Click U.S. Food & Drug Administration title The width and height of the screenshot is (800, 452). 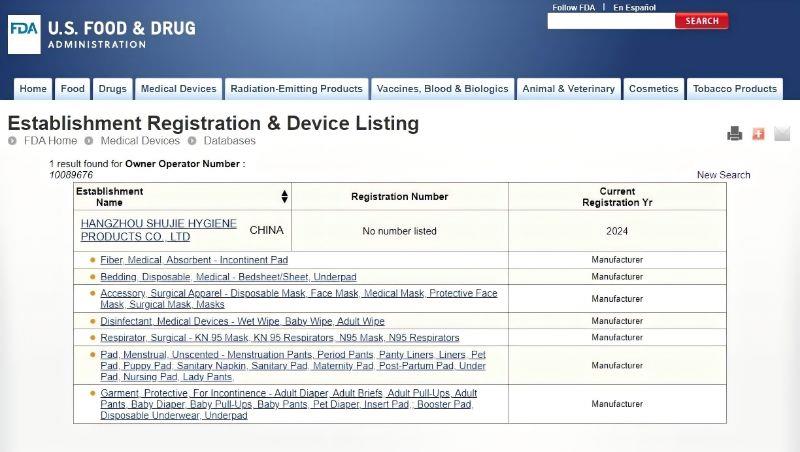122,34
